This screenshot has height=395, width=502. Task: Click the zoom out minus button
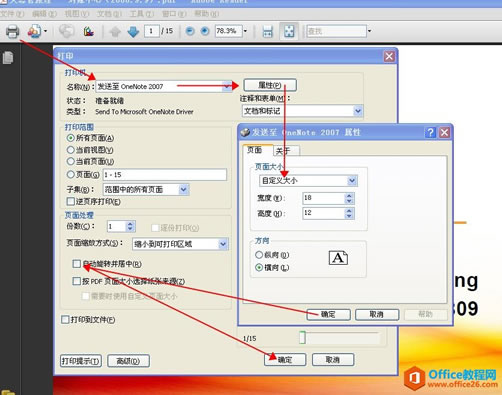(190, 31)
